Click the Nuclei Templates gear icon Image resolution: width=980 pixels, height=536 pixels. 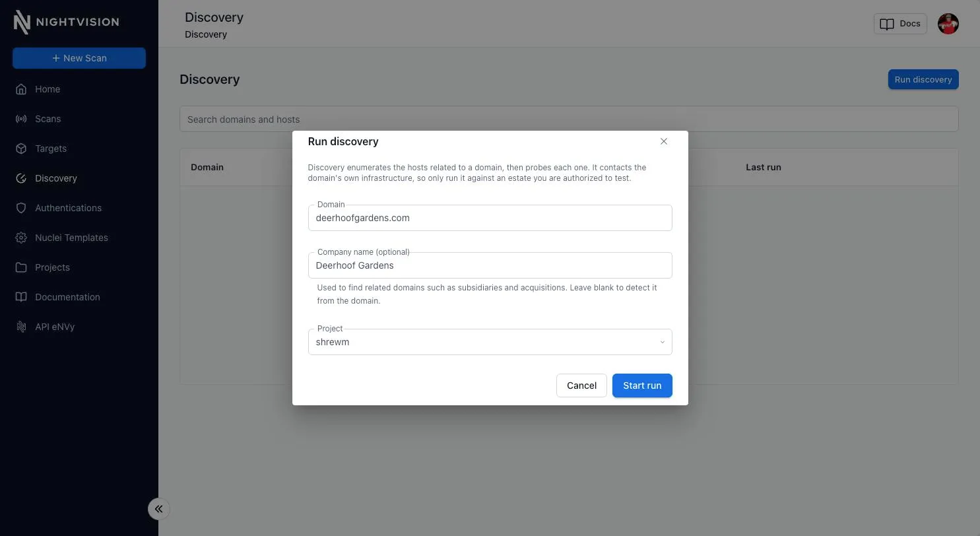coord(21,238)
